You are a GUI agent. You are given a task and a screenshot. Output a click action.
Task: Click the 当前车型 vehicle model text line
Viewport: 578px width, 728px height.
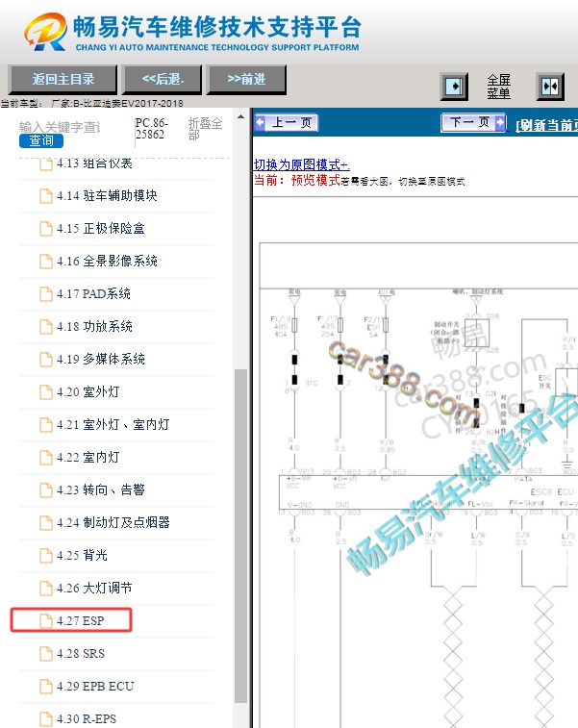[91, 104]
